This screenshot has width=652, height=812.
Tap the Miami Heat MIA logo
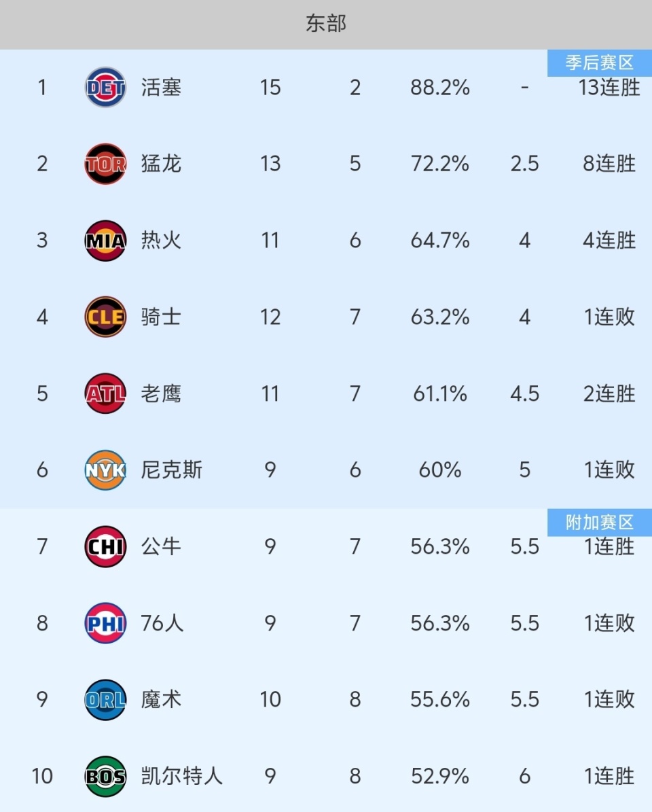click(x=105, y=241)
